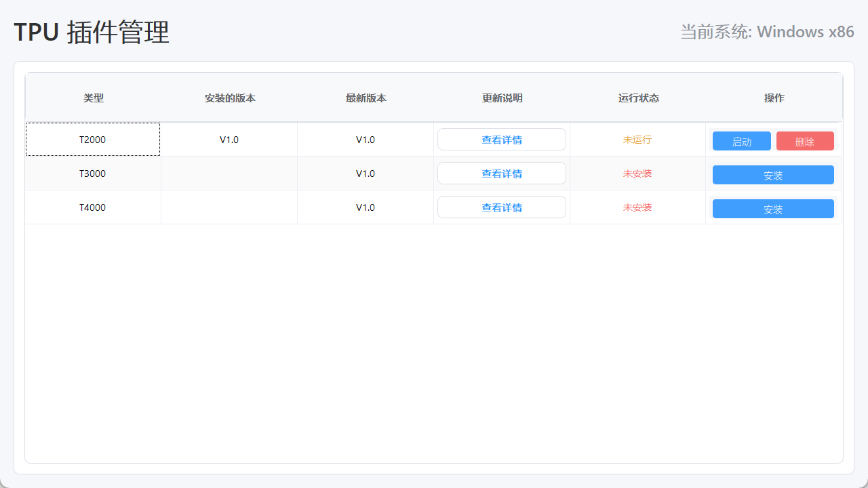Click the installed version V1.0 cell for T2000
868x488 pixels.
(x=229, y=140)
